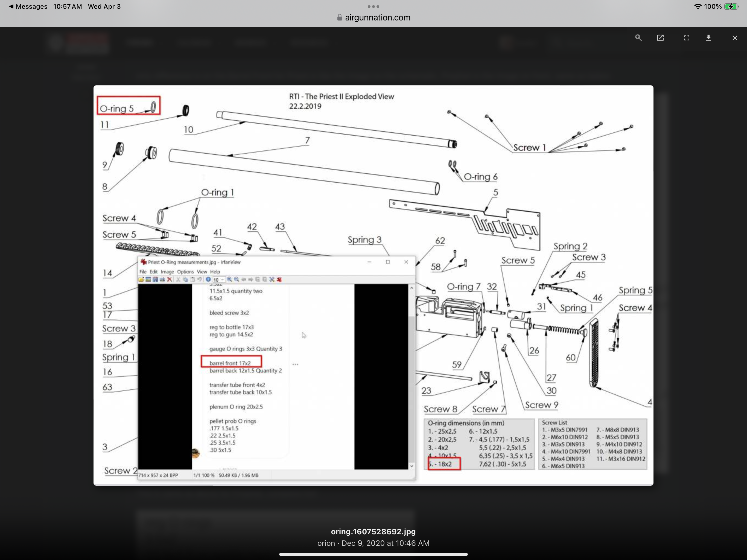This screenshot has width=747, height=560.
Task: Click 'transfer tube front 4x2' text
Action: click(x=237, y=385)
